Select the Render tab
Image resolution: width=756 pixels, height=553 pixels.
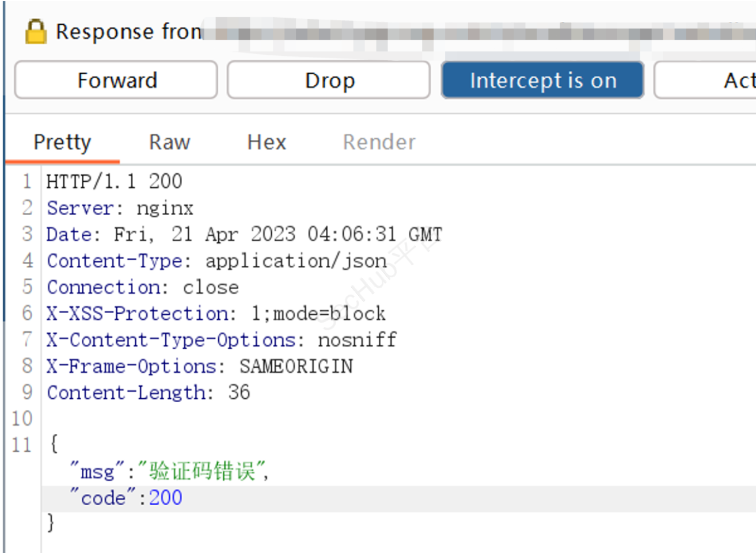tap(379, 142)
